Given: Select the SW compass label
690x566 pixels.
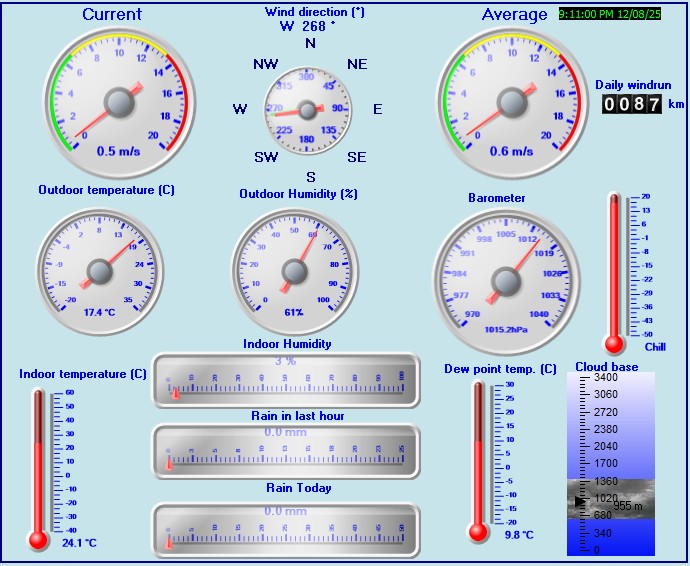Looking at the screenshot, I should 266,157.
